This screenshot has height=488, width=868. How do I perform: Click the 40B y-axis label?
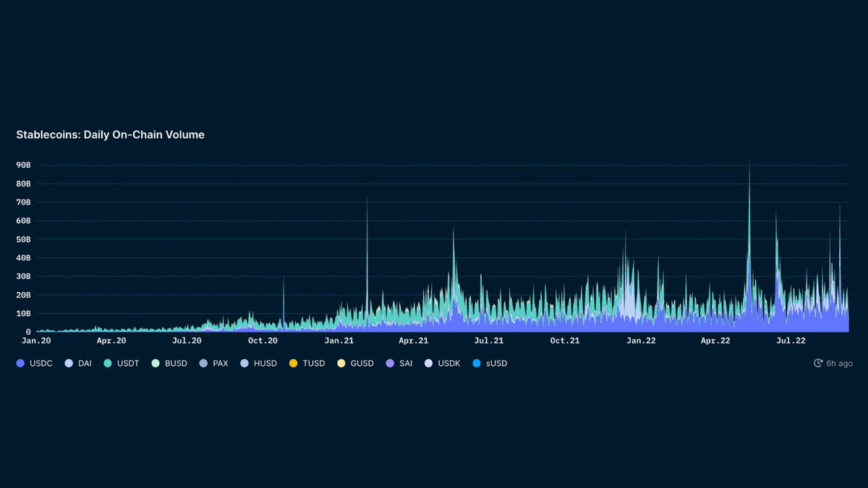tap(24, 258)
